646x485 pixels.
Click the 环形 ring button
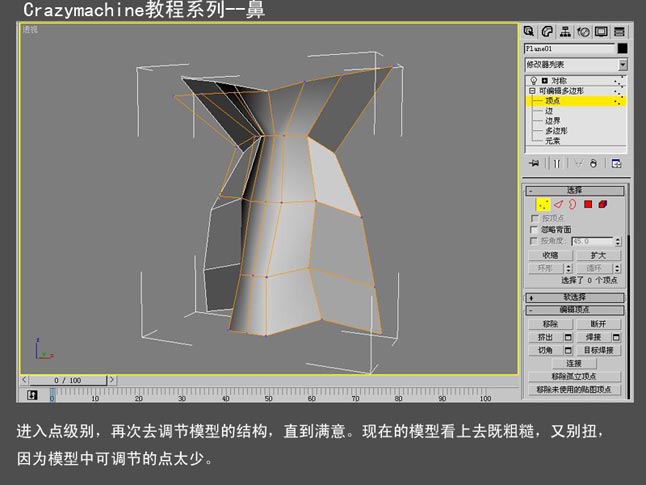tap(546, 269)
